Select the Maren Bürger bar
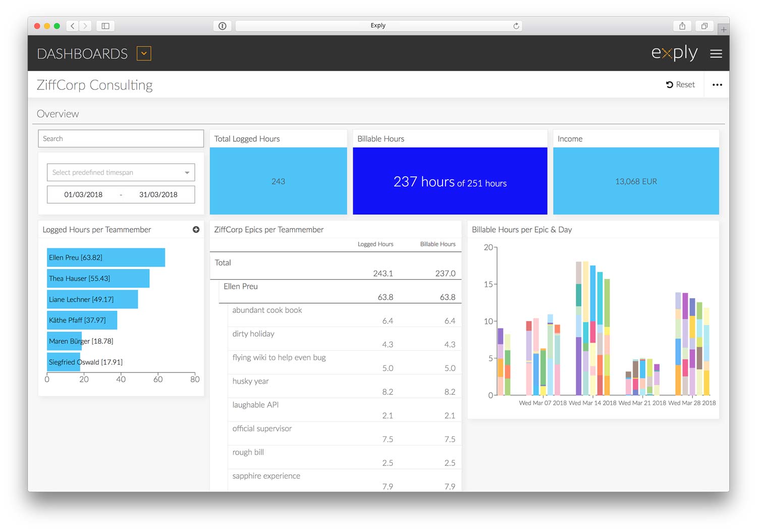This screenshot has height=532, width=757. tap(64, 341)
